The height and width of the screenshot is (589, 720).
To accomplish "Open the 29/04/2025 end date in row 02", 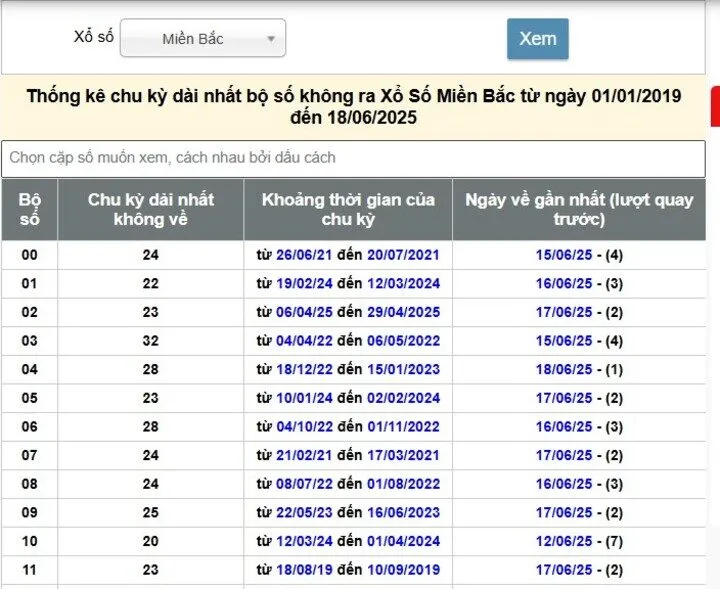I will 403,312.
